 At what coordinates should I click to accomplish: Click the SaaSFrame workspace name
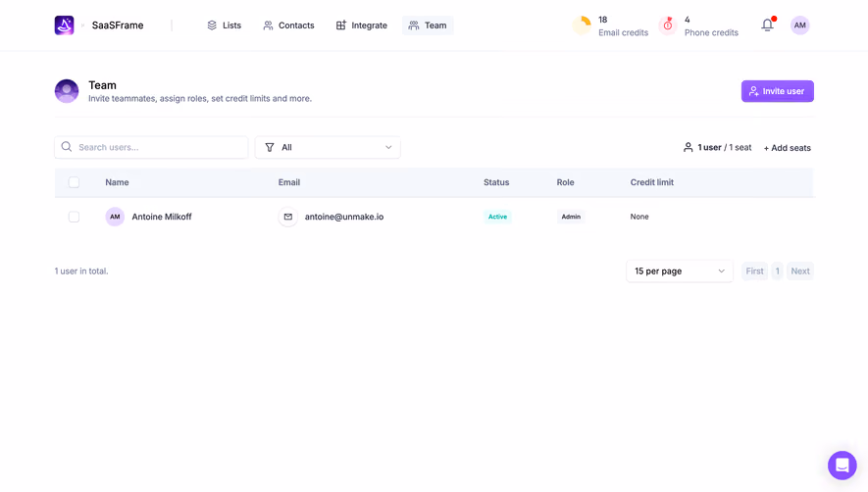pyautogui.click(x=118, y=25)
